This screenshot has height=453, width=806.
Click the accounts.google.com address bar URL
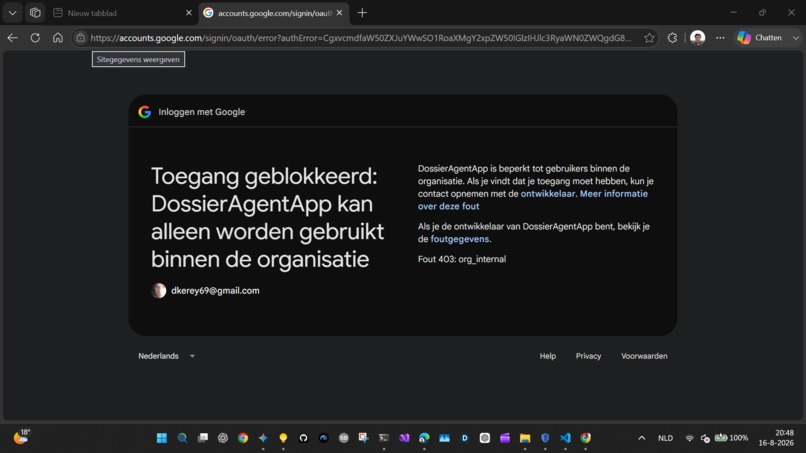tap(360, 38)
